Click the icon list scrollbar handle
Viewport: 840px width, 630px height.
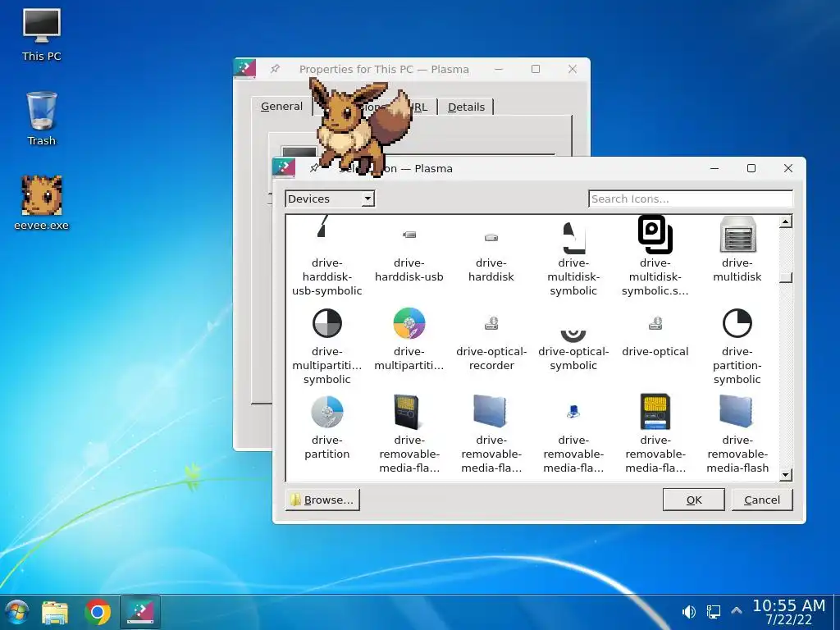(785, 277)
